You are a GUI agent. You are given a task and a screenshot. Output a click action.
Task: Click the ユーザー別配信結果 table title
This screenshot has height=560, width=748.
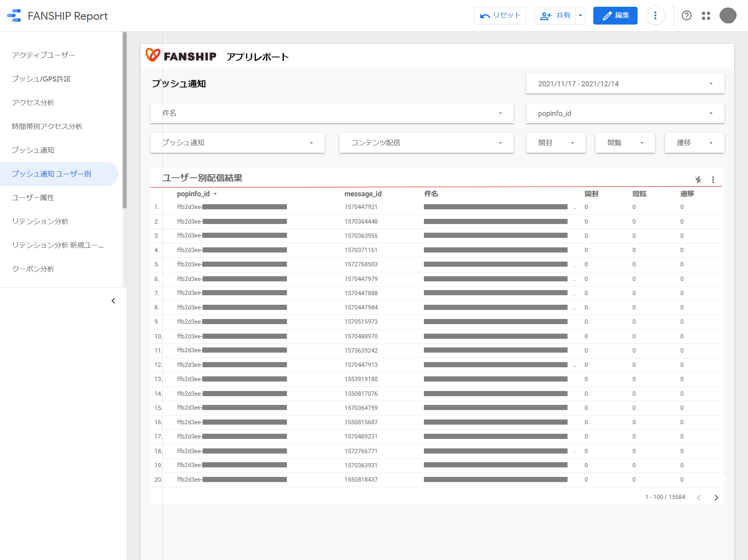point(202,178)
